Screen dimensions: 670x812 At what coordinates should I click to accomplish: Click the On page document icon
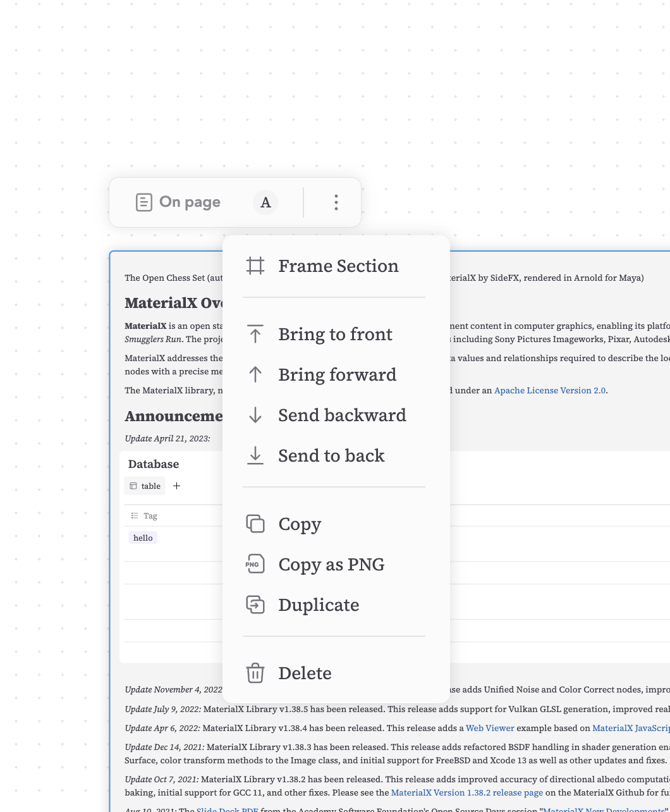coord(144,202)
